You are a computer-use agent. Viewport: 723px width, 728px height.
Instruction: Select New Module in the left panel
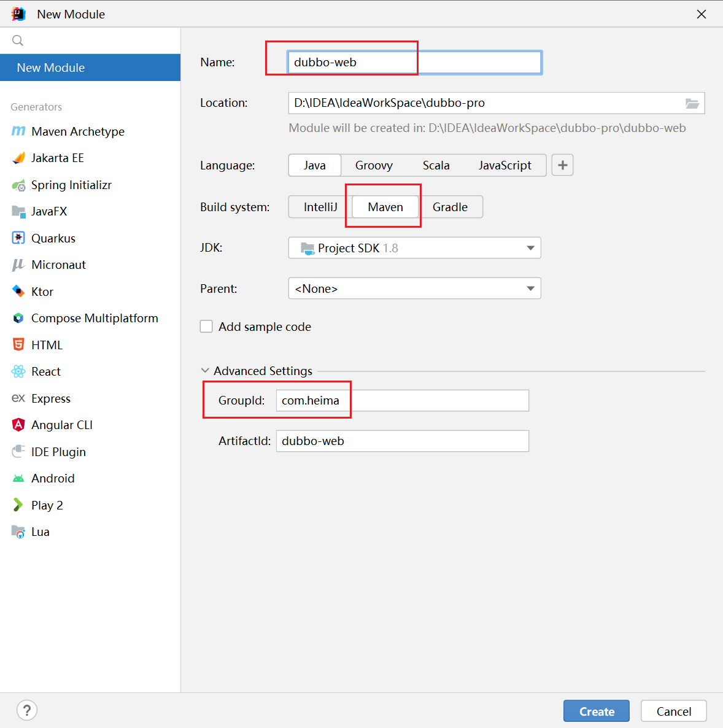[90, 68]
